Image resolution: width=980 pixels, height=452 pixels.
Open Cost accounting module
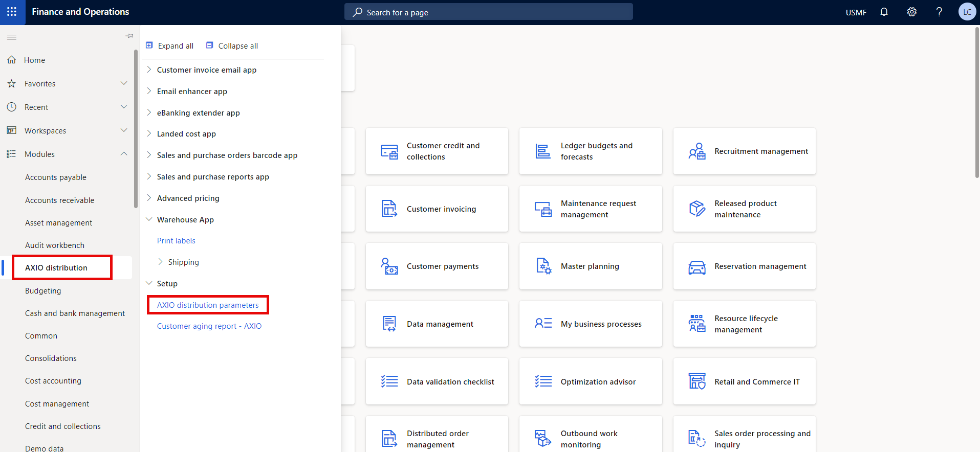pos(53,381)
